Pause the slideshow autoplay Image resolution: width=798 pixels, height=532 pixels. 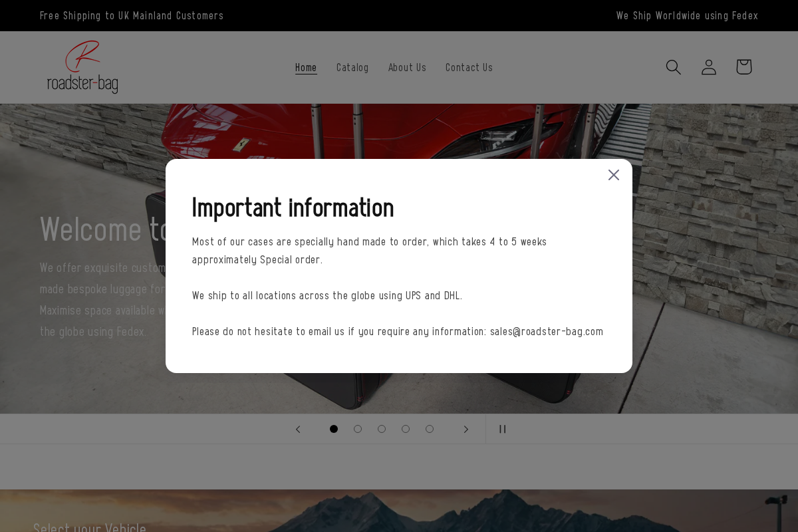pyautogui.click(x=502, y=429)
